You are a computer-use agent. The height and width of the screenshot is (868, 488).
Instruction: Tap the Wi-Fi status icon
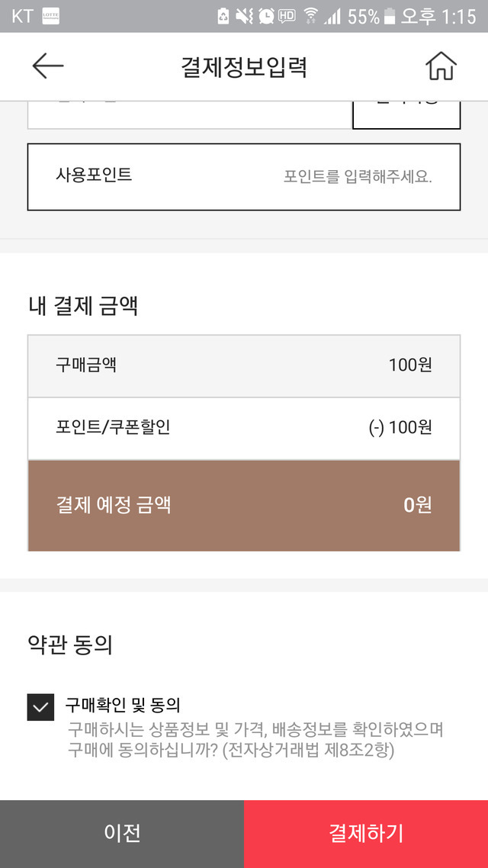click(x=310, y=16)
